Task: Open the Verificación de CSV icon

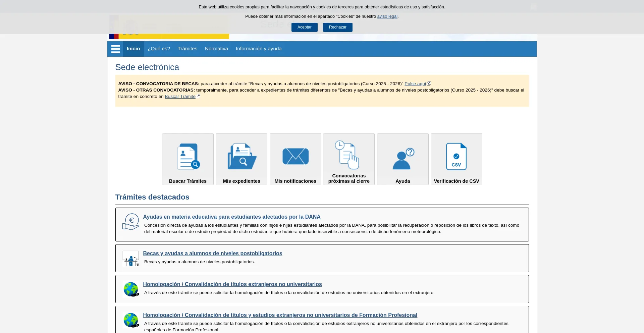Action: point(456,156)
